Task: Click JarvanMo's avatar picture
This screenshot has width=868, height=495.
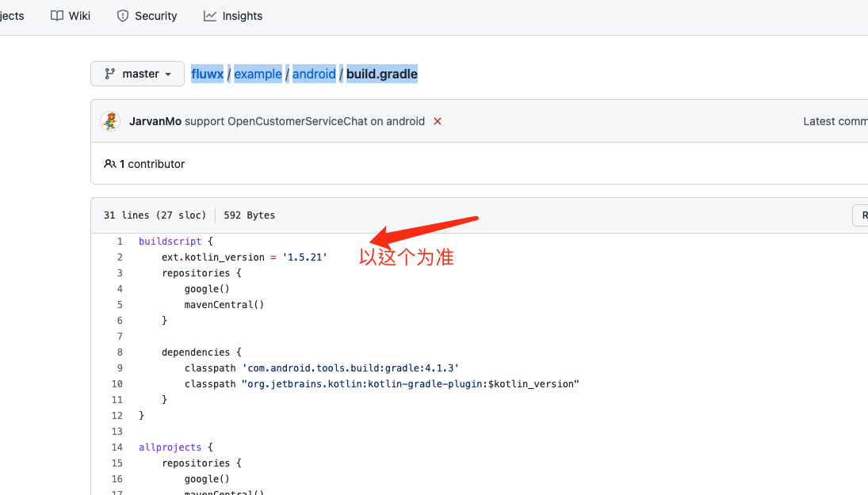Action: tap(110, 121)
